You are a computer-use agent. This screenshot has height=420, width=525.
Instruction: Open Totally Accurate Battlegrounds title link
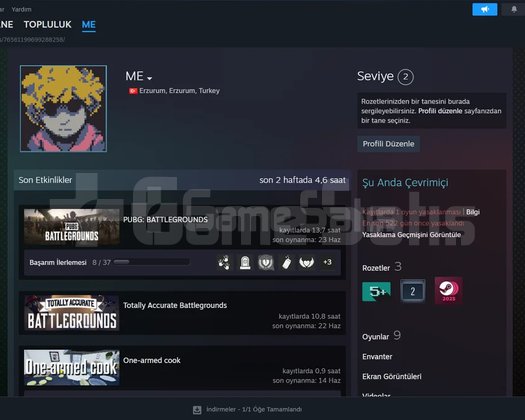(x=175, y=305)
